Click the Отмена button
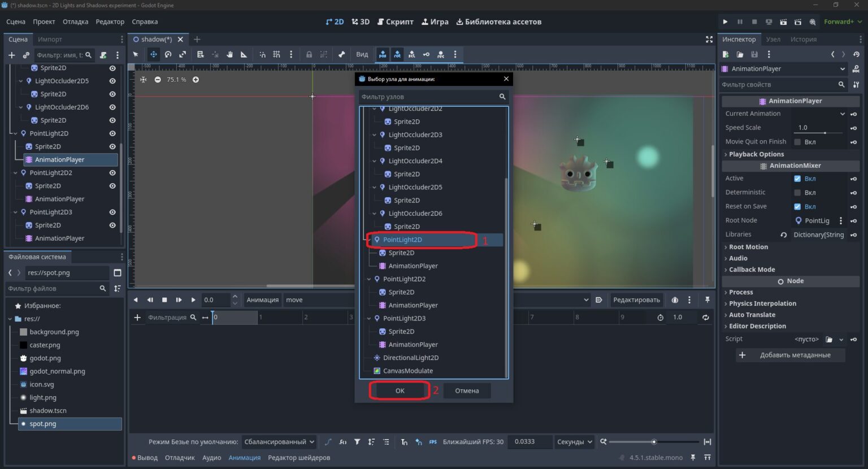The image size is (868, 469). click(467, 391)
